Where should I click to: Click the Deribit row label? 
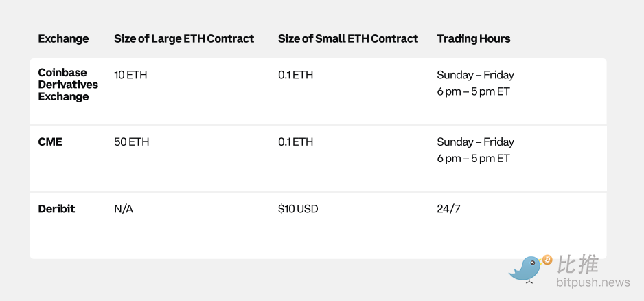point(56,208)
